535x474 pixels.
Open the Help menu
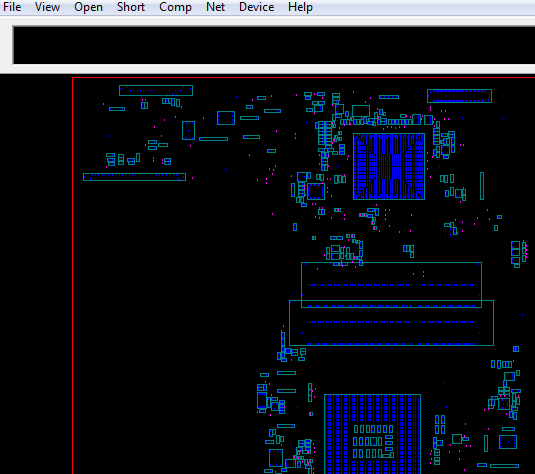300,7
